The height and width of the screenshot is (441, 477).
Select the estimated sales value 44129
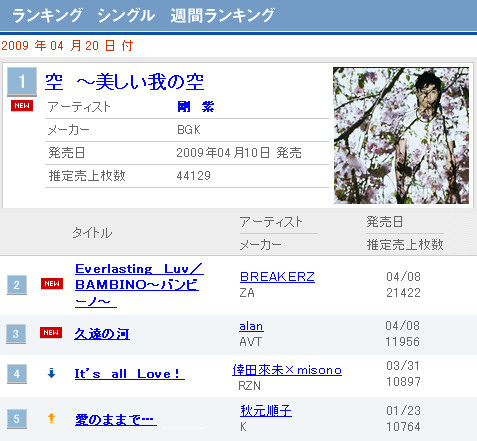tap(193, 176)
